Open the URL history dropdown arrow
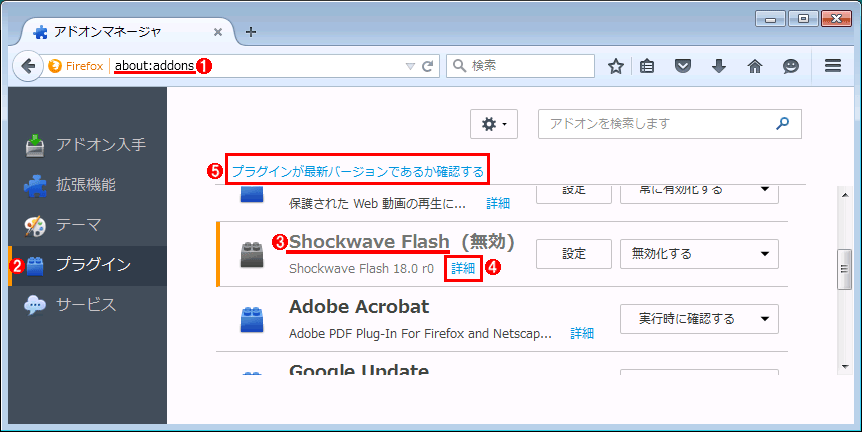Viewport: 862px width, 432px height. coord(410,67)
